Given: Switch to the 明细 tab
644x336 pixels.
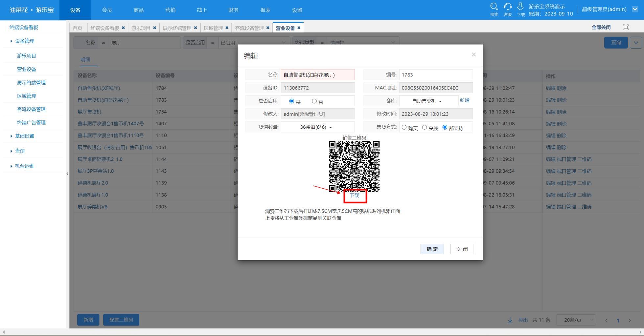Looking at the screenshot, I should tap(85, 59).
